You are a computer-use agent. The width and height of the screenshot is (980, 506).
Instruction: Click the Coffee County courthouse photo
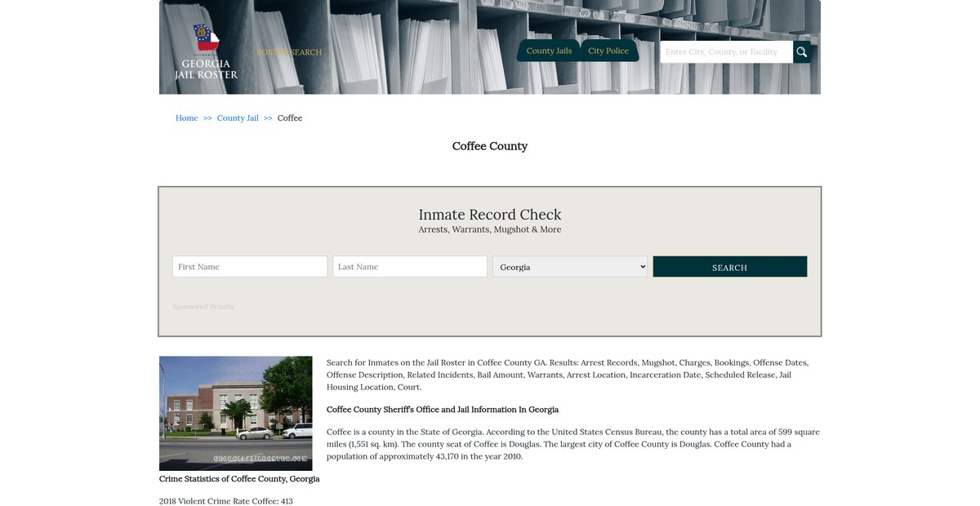coord(235,413)
